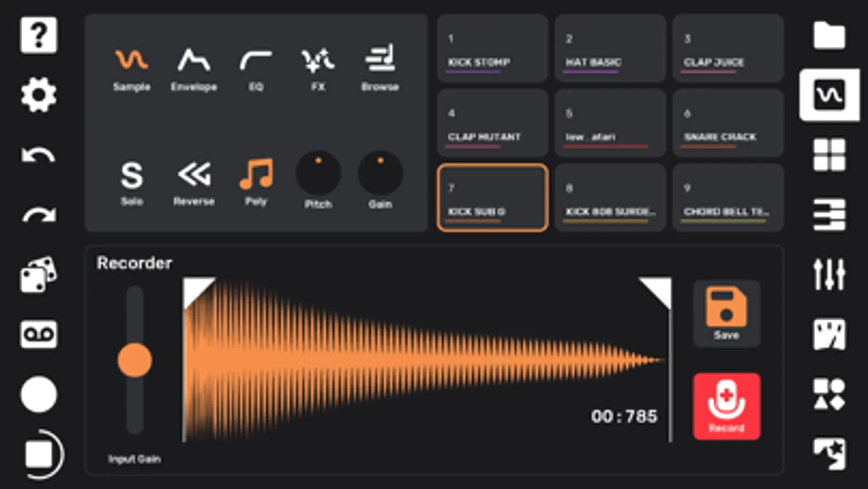
Task: Open the Envelope editor icon
Action: (x=194, y=60)
